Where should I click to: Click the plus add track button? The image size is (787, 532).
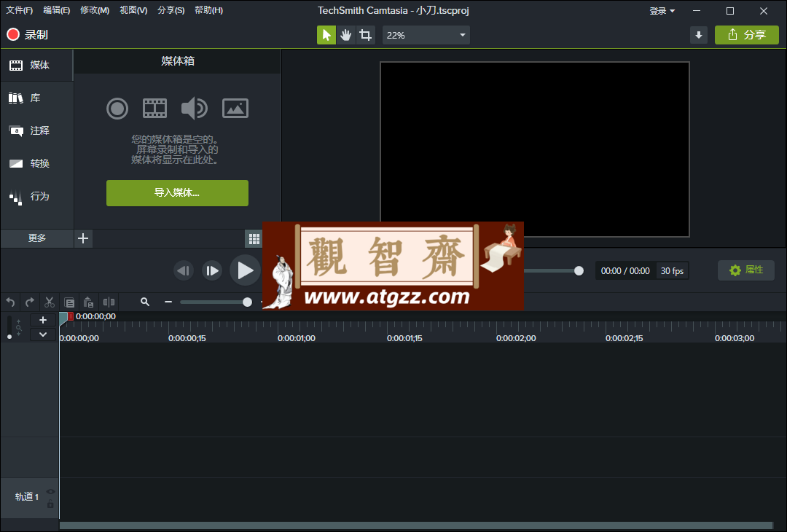point(43,320)
